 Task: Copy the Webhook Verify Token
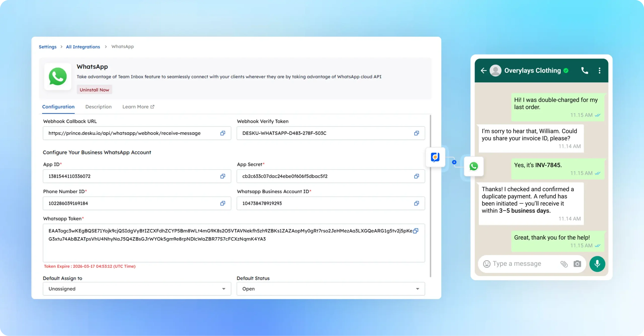click(x=416, y=133)
